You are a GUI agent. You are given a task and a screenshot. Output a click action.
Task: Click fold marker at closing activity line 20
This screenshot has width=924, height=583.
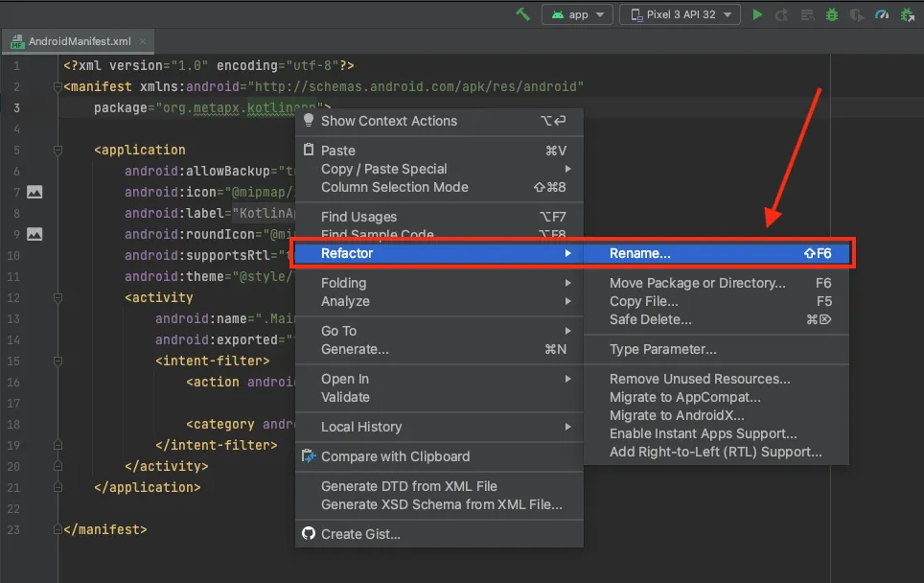pos(58,466)
